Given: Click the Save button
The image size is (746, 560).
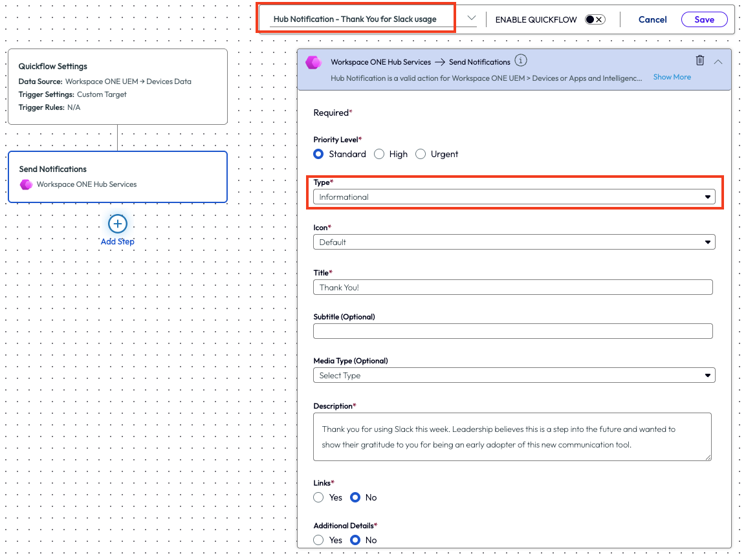Looking at the screenshot, I should click(x=704, y=19).
